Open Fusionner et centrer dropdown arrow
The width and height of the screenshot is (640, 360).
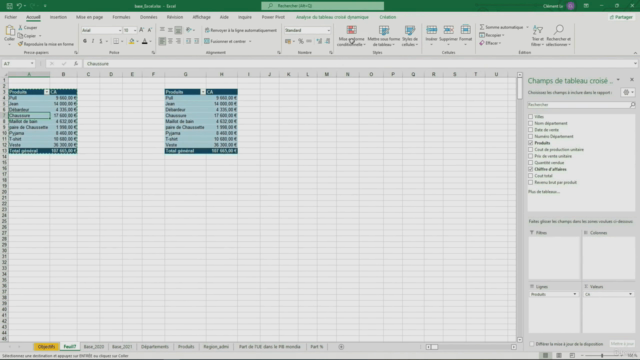pyautogui.click(x=250, y=41)
